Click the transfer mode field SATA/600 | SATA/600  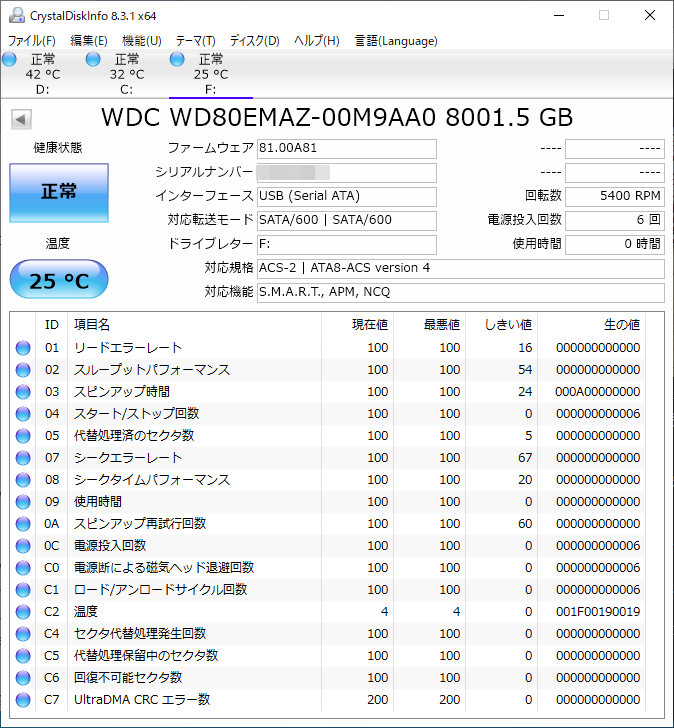pyautogui.click(x=347, y=221)
